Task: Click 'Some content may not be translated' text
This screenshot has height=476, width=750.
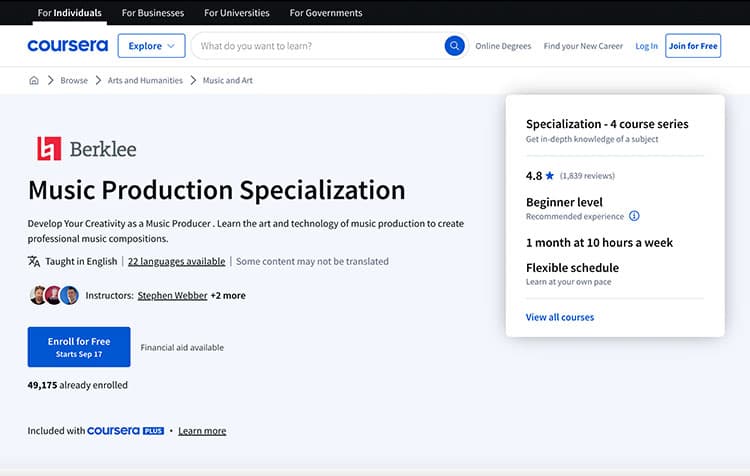Action: coord(312,261)
